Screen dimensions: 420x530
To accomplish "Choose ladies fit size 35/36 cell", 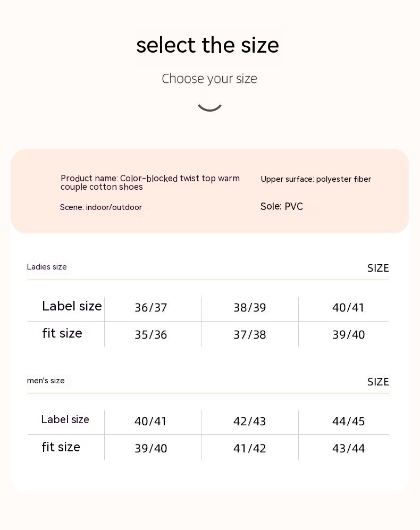I will (x=151, y=335).
